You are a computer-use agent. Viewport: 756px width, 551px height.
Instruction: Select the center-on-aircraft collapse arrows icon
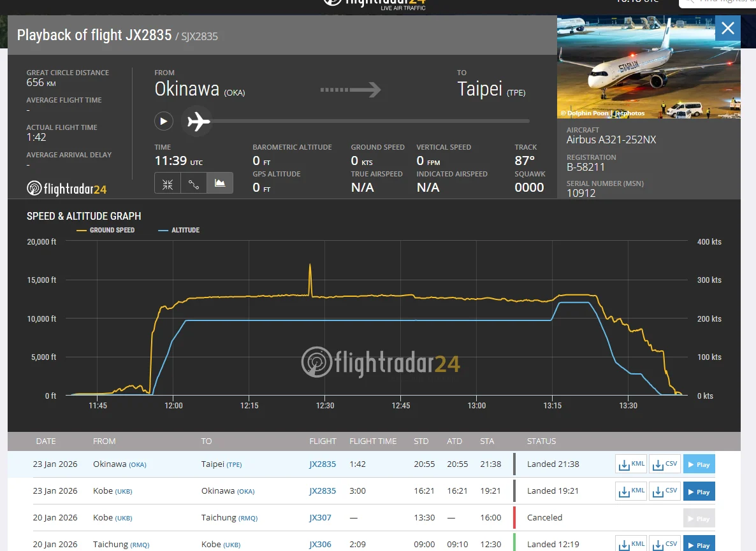[x=168, y=183]
